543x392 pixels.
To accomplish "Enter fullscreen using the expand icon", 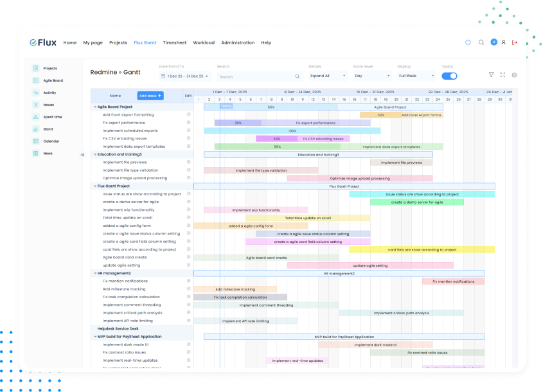I will 503,75.
